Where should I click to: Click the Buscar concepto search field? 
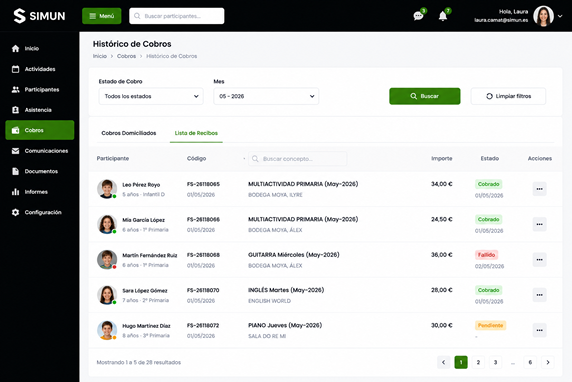298,159
